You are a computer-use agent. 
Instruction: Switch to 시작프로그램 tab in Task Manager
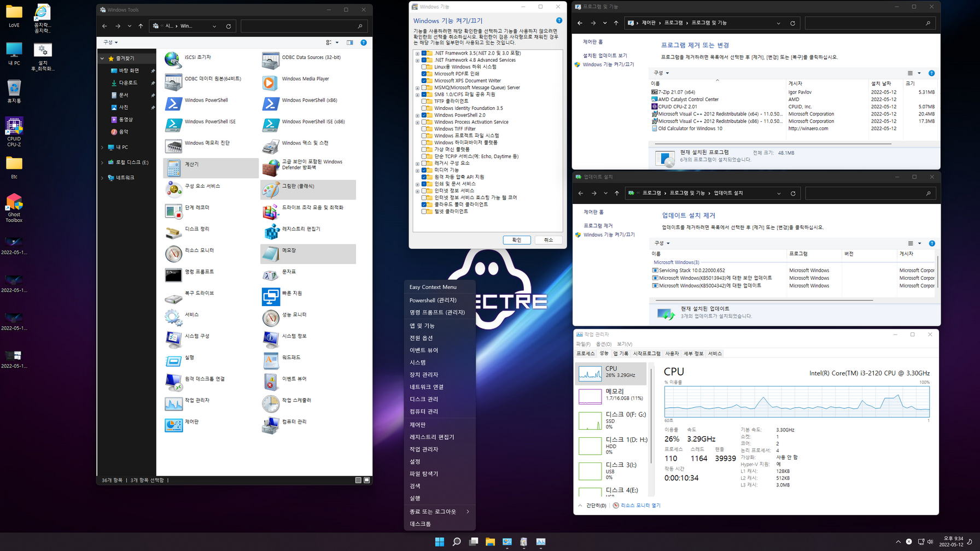coord(647,354)
